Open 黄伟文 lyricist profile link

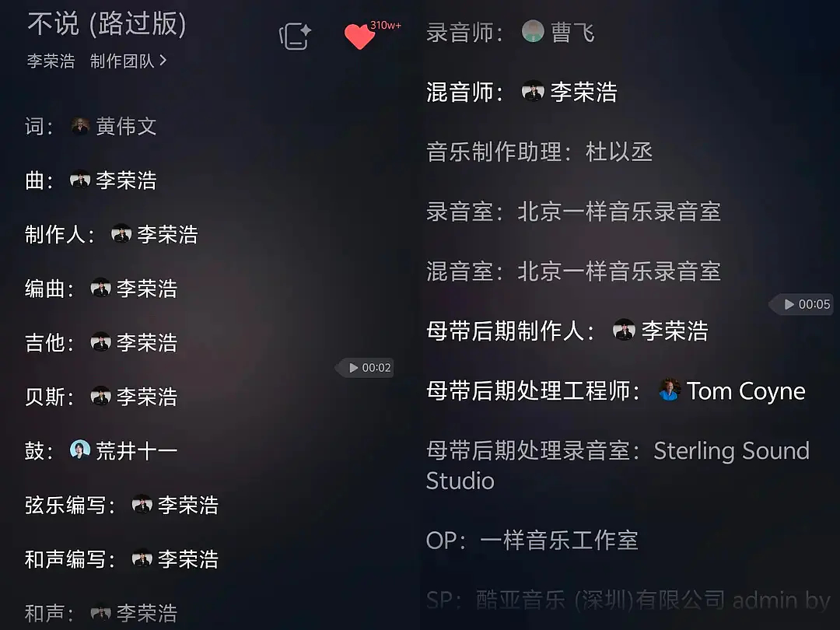tap(127, 127)
